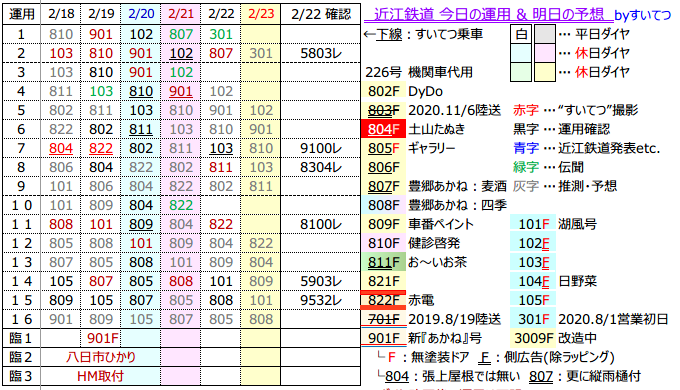The image size is (680, 390).
Task: Click the 808F legend cell
Action: 383,205
